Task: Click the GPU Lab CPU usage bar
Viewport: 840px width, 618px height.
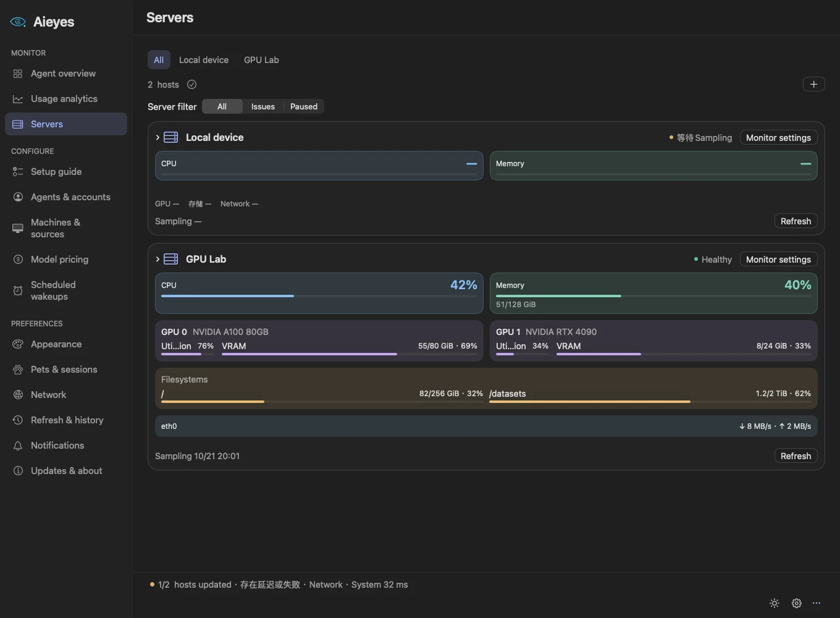Action: pyautogui.click(x=319, y=296)
